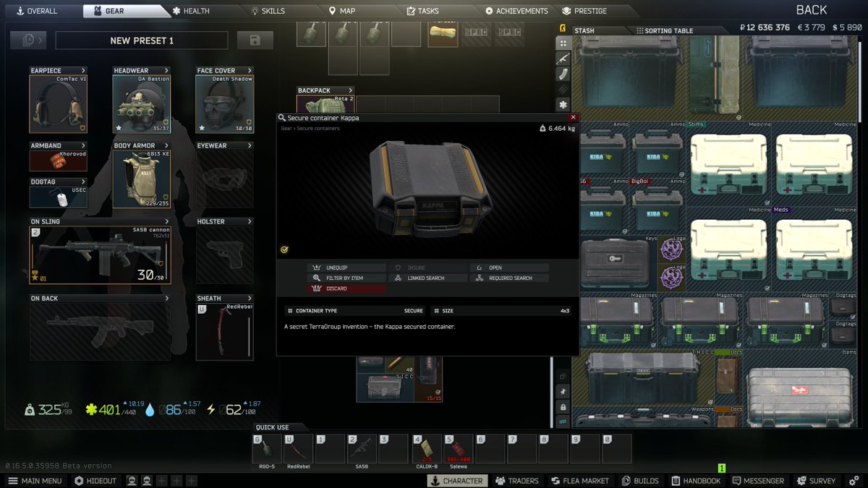
Task: Select the RedRebel ice pick in Sheath
Action: (x=224, y=331)
